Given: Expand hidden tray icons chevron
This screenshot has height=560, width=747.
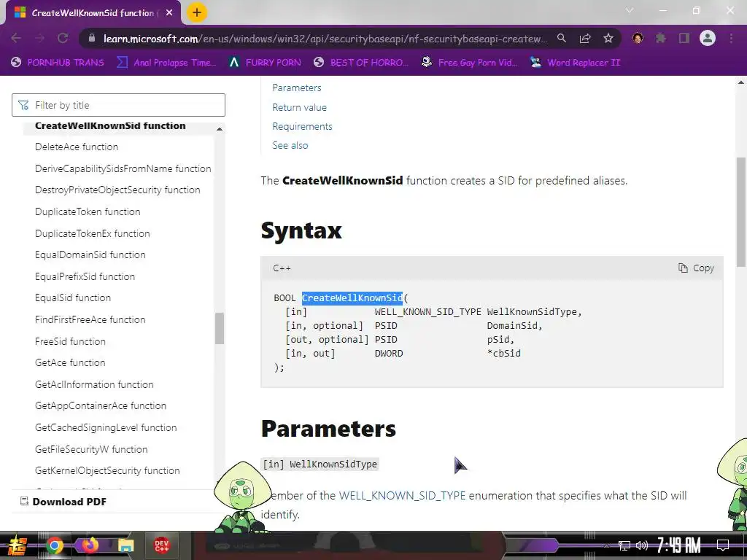Looking at the screenshot, I should click(x=607, y=545).
